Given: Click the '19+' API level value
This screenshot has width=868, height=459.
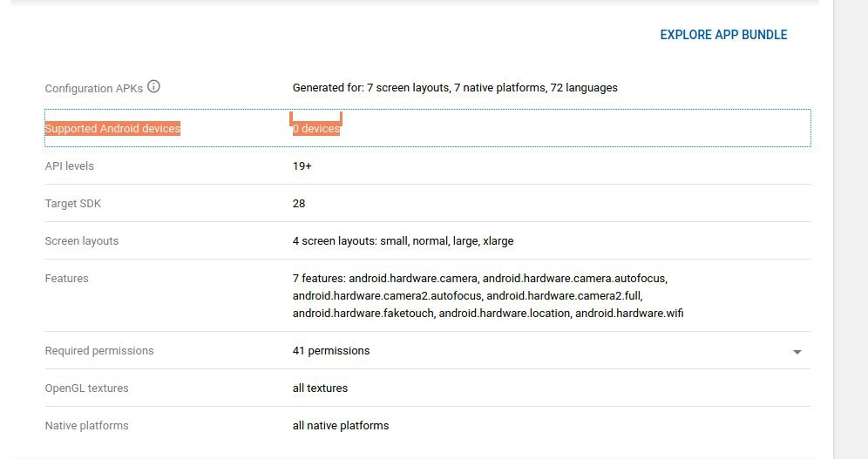Looking at the screenshot, I should (302, 166).
